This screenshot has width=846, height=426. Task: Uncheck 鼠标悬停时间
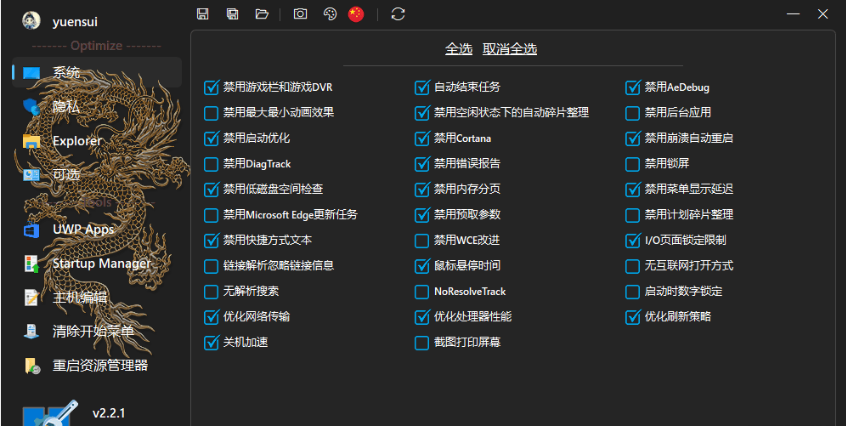click(x=421, y=266)
